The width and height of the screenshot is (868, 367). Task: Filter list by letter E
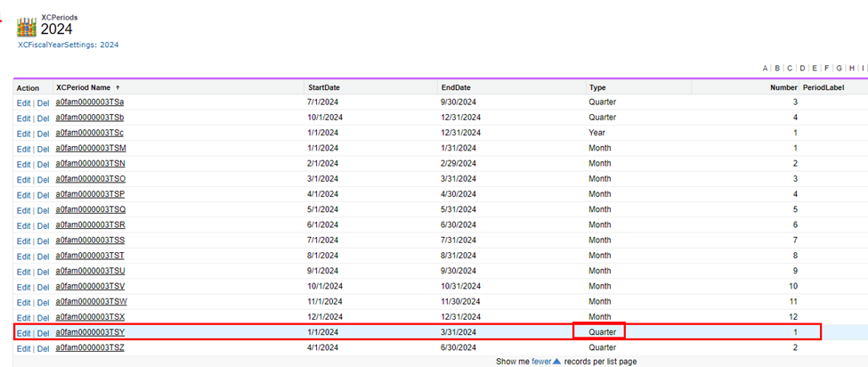tap(815, 68)
